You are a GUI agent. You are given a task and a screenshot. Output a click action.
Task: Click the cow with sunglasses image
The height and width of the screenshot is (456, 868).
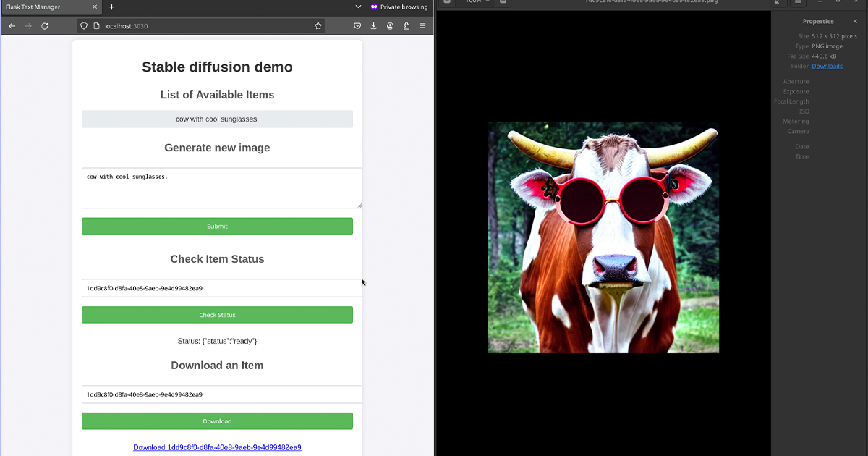pyautogui.click(x=603, y=237)
